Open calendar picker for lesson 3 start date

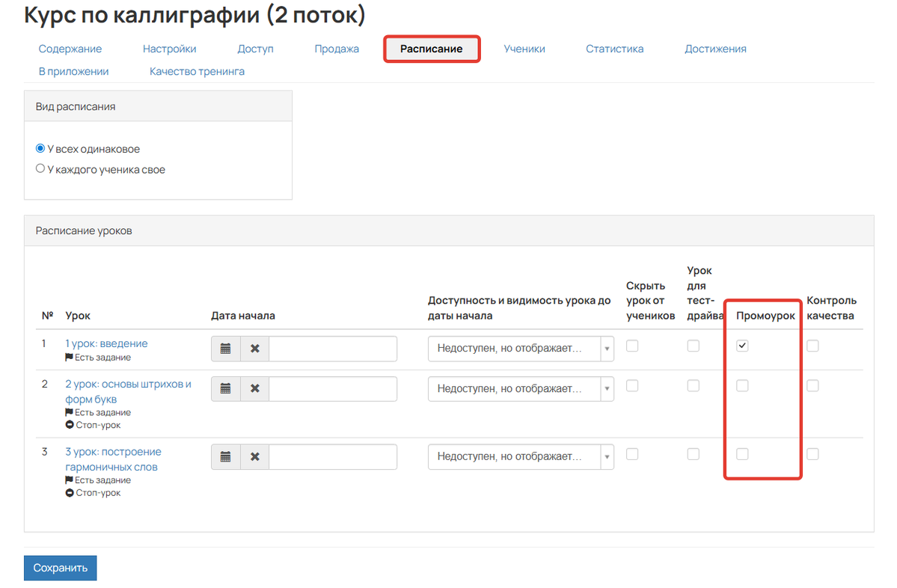[x=226, y=457]
